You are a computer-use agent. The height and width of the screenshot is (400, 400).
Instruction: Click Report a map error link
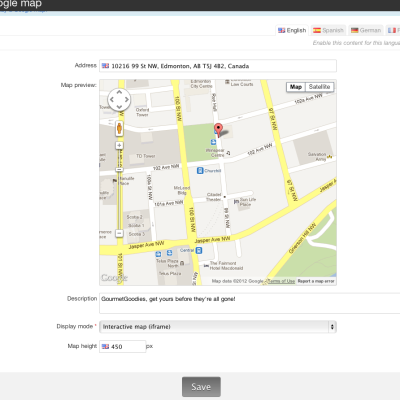pos(316,281)
